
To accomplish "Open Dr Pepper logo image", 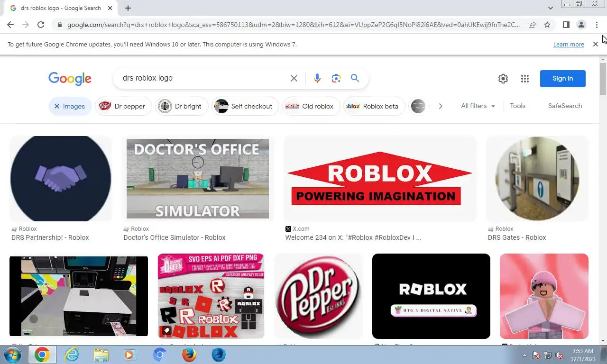I will (x=319, y=296).
